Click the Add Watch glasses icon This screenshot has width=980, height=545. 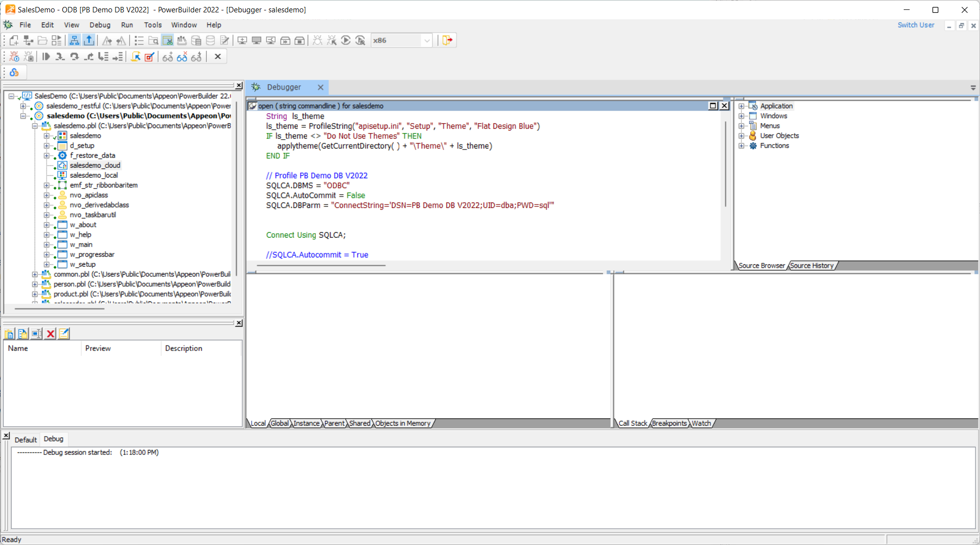167,57
